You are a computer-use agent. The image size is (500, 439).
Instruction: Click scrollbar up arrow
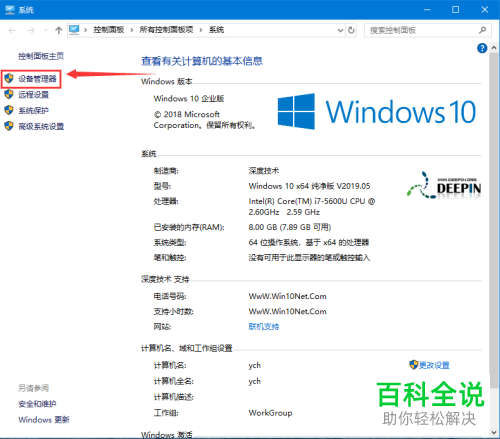pyautogui.click(x=494, y=48)
